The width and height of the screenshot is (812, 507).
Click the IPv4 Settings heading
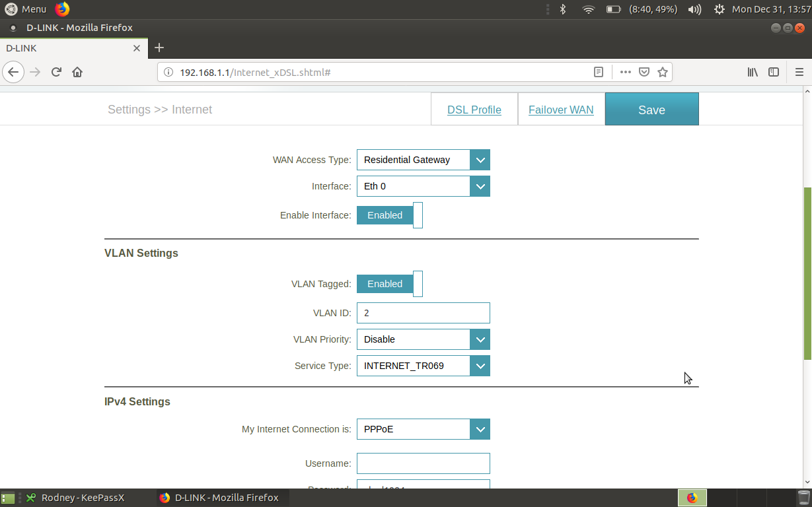[x=137, y=401]
